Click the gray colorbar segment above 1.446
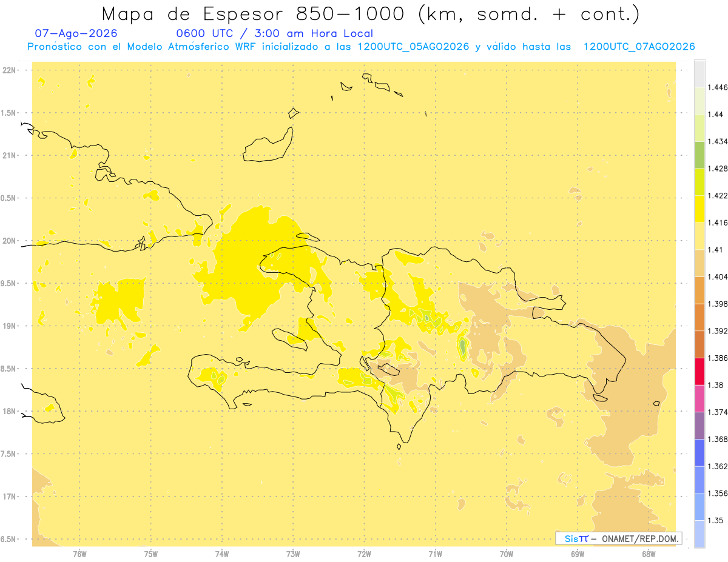 click(699, 73)
